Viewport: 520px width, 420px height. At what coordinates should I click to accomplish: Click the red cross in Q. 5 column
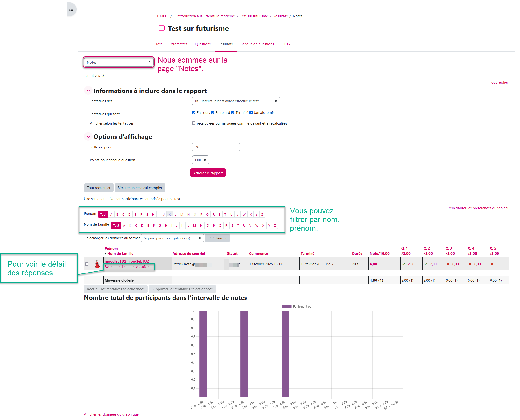pyautogui.click(x=492, y=264)
